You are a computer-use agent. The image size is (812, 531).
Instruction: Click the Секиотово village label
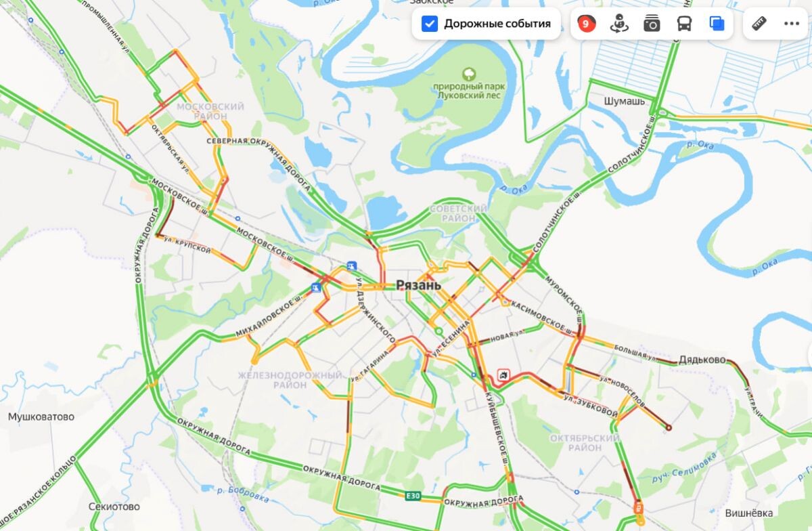[x=114, y=507]
